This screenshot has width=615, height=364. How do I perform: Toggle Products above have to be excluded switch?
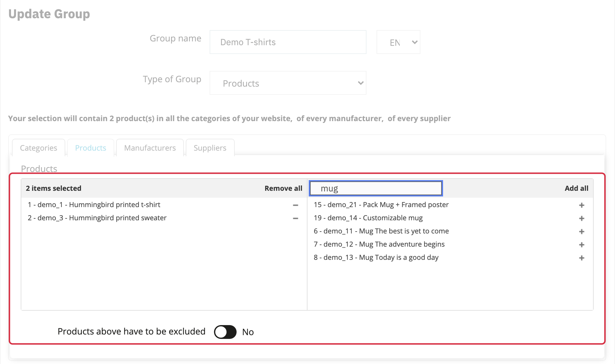point(225,332)
